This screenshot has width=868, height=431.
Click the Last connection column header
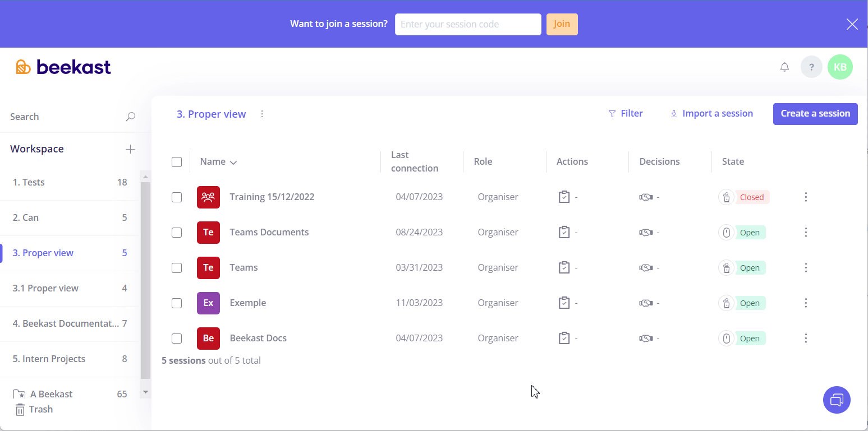coord(415,161)
